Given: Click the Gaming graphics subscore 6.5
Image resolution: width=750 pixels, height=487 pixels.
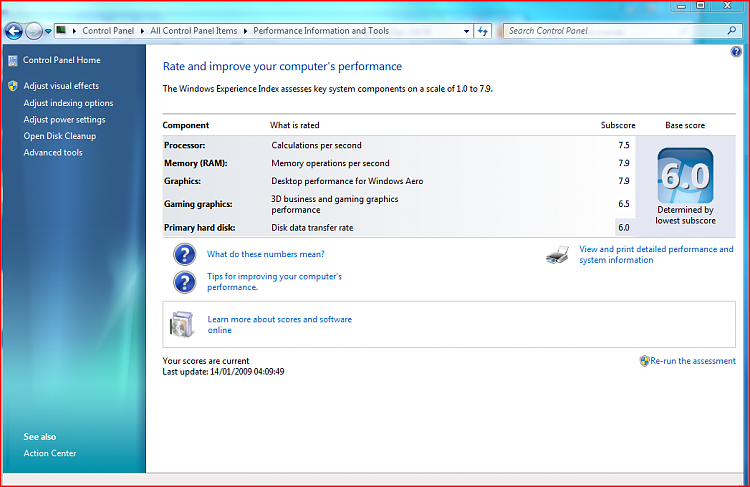Looking at the screenshot, I should (x=624, y=204).
